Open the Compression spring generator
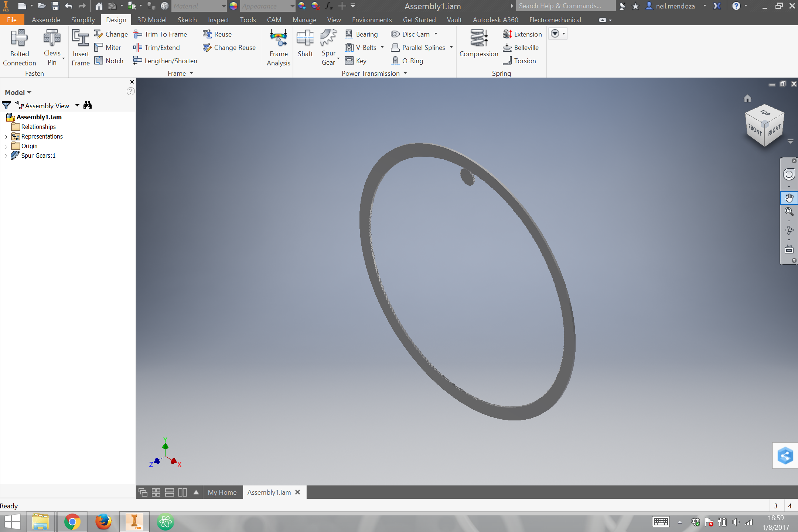This screenshot has width=798, height=532. (479, 44)
